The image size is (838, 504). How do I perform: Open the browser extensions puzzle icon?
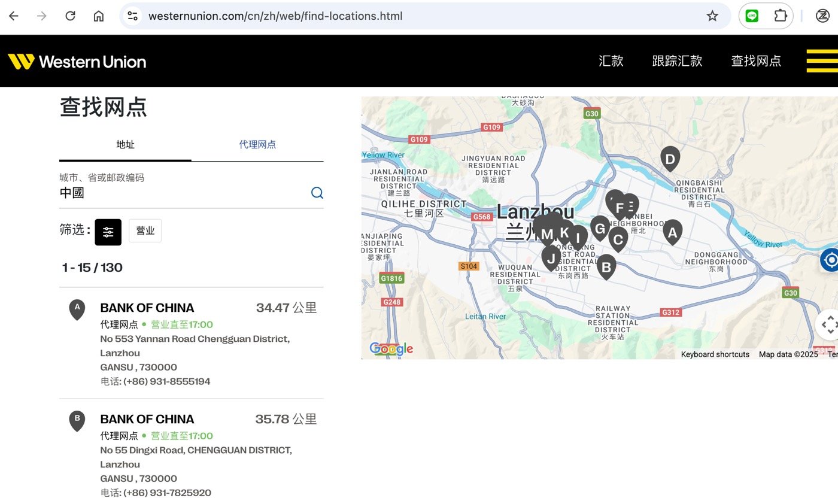tap(781, 16)
